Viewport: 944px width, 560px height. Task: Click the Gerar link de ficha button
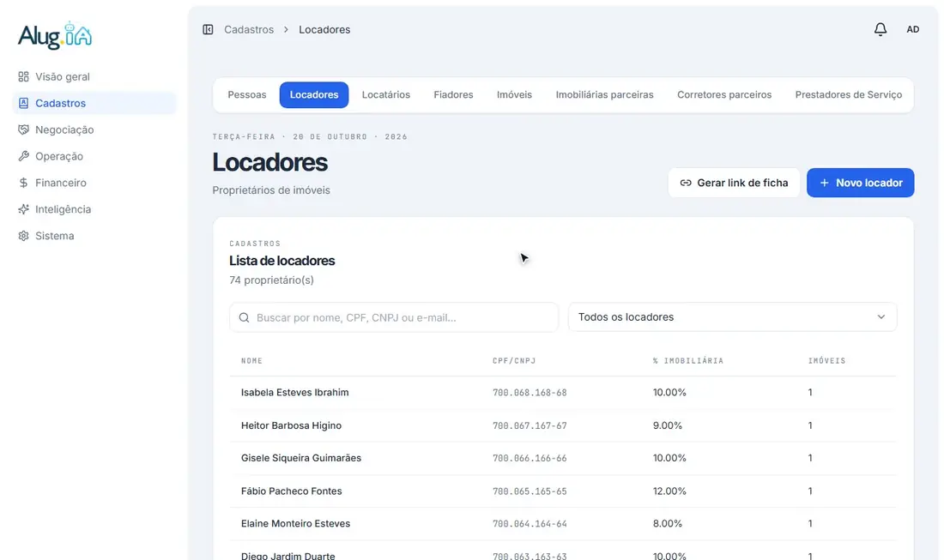point(734,183)
